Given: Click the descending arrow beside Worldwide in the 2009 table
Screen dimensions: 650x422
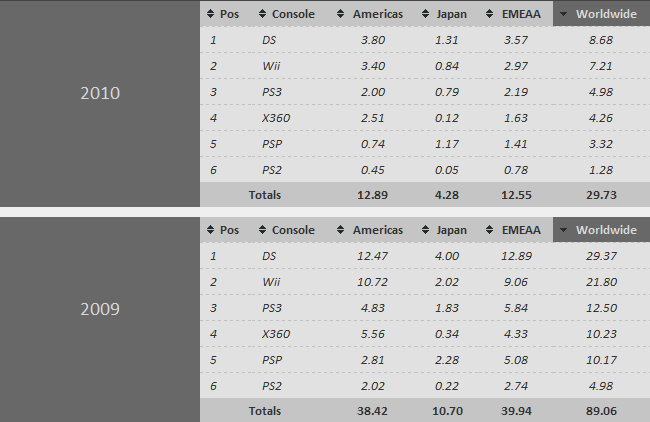Looking at the screenshot, I should point(564,230).
